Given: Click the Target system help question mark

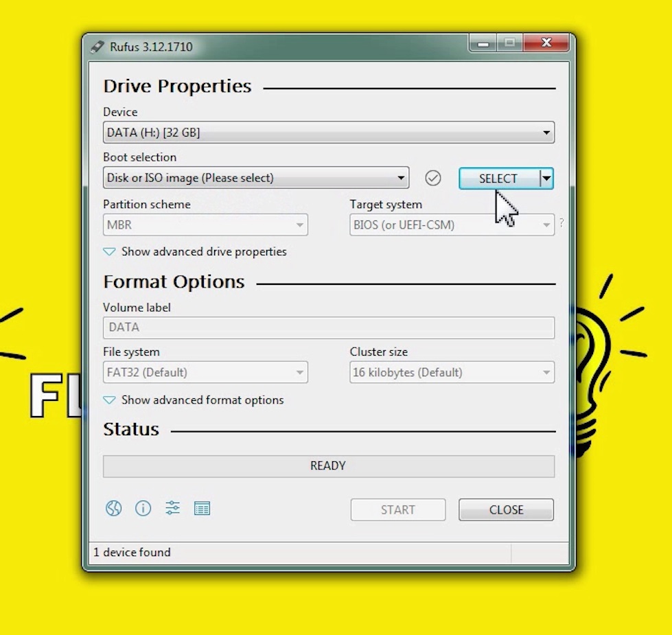Looking at the screenshot, I should pos(562,223).
